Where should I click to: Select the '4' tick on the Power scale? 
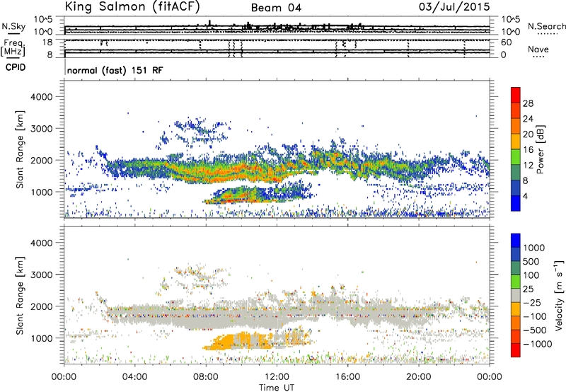point(526,197)
